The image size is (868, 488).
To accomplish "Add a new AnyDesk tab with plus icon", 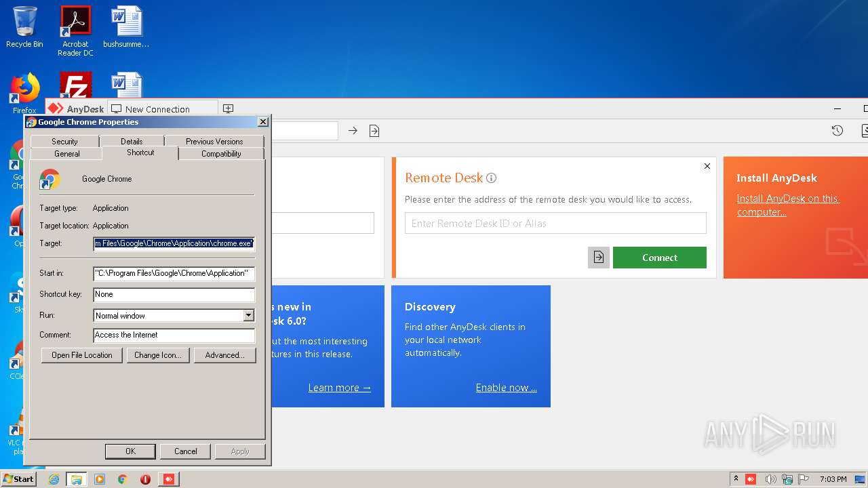I will pos(229,108).
